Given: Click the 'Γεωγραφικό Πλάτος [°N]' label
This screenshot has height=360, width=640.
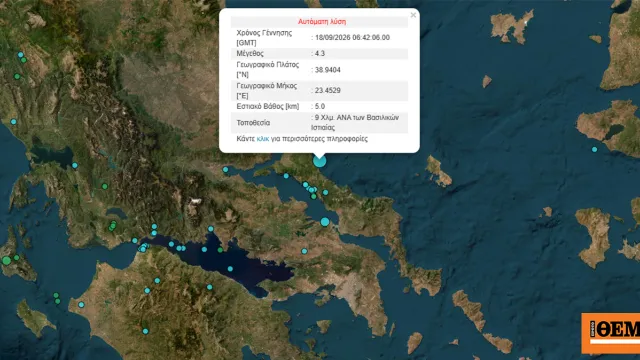Looking at the screenshot, I should tap(268, 69).
